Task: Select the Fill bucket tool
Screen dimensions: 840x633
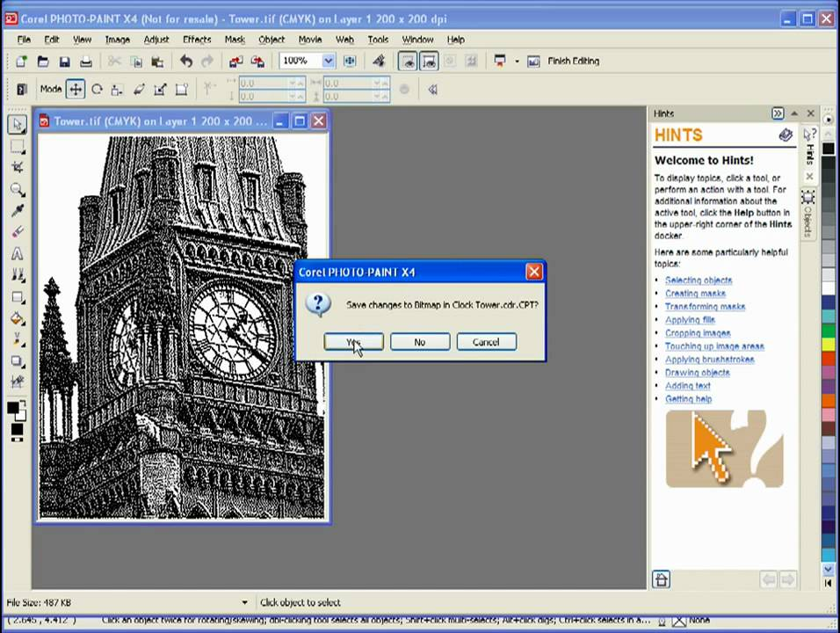Action: click(18, 318)
